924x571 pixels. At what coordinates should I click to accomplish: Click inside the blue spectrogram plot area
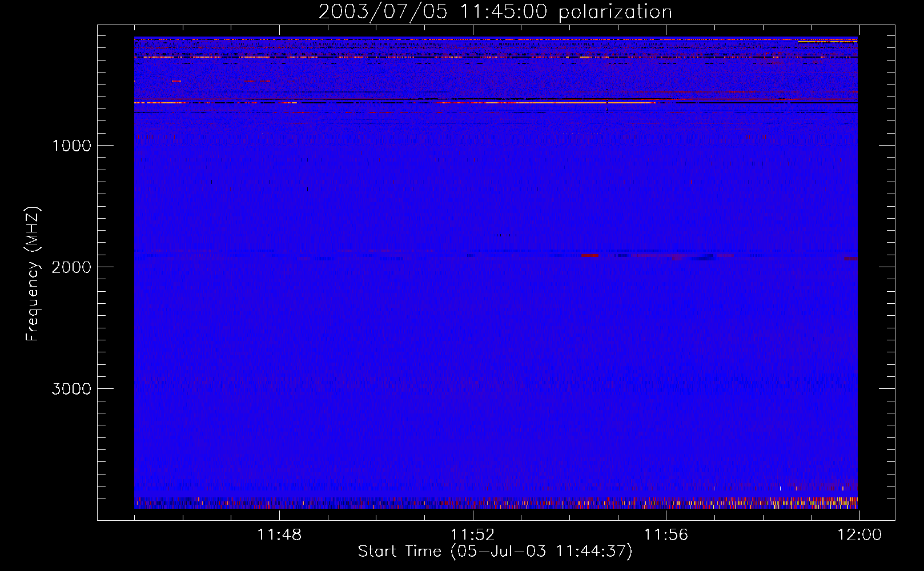pos(496,273)
